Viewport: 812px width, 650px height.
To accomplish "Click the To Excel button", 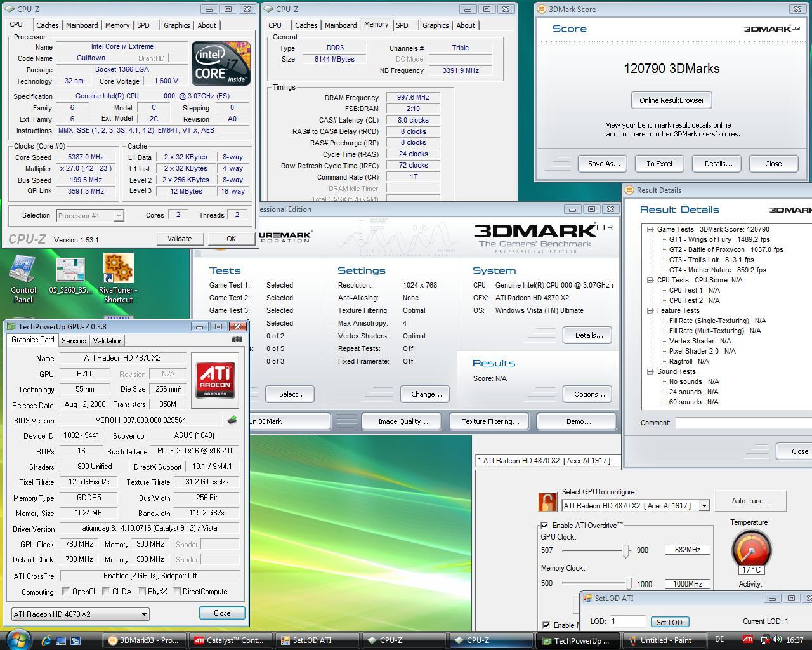I will click(659, 164).
